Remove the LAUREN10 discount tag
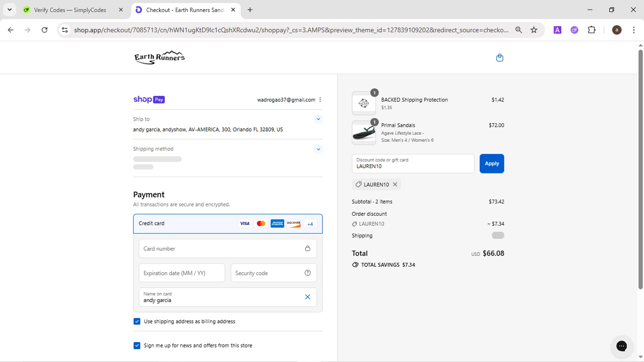The height and width of the screenshot is (362, 644). [395, 185]
